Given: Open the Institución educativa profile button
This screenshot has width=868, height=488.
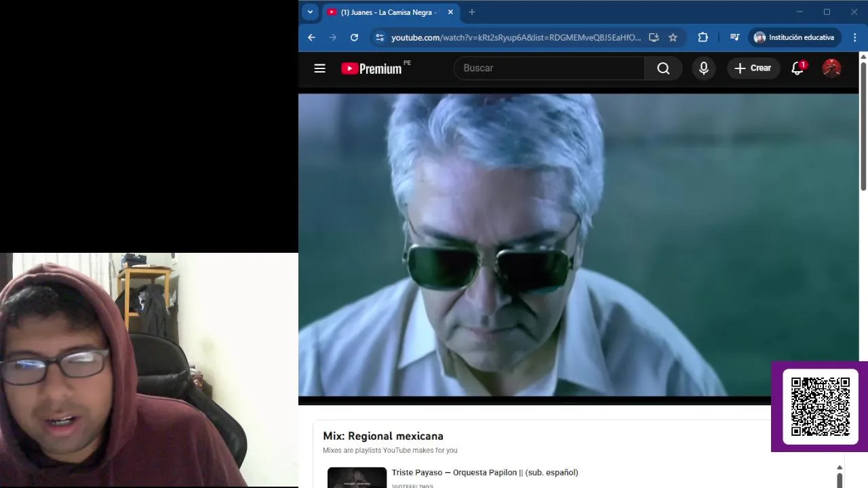Looking at the screenshot, I should tap(795, 37).
